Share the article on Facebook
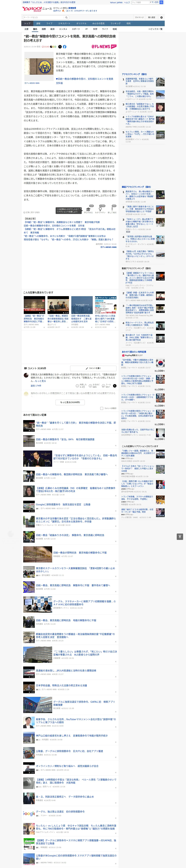 click(x=64, y=47)
